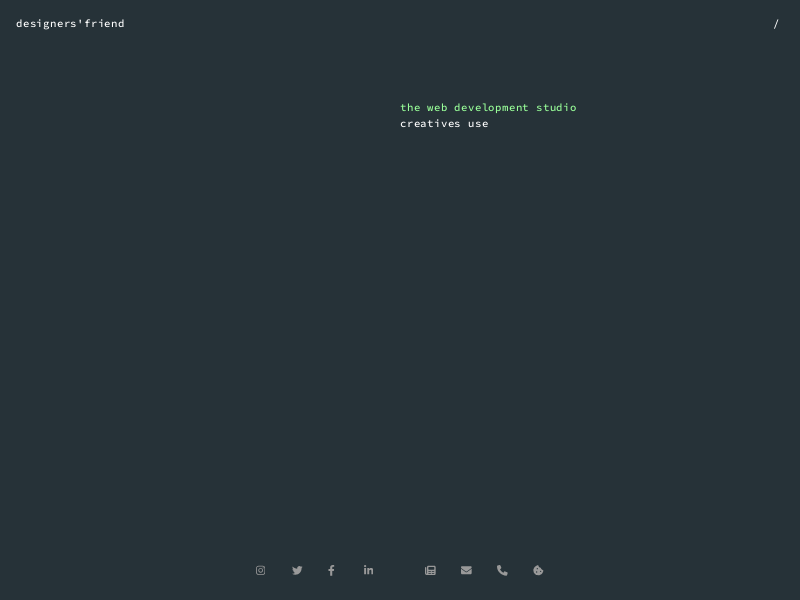The width and height of the screenshot is (800, 600).
Task: Open the LinkedIn icon link
Action: pos(368,570)
